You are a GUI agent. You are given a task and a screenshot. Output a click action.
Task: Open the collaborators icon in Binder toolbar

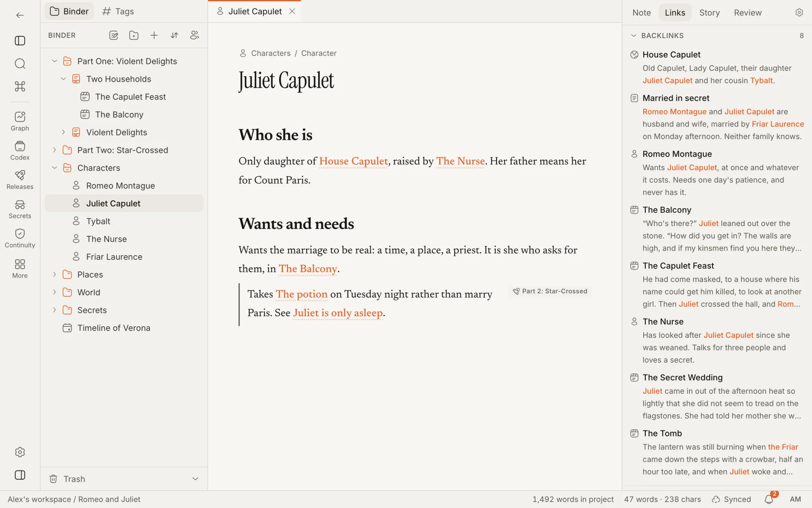click(x=195, y=36)
